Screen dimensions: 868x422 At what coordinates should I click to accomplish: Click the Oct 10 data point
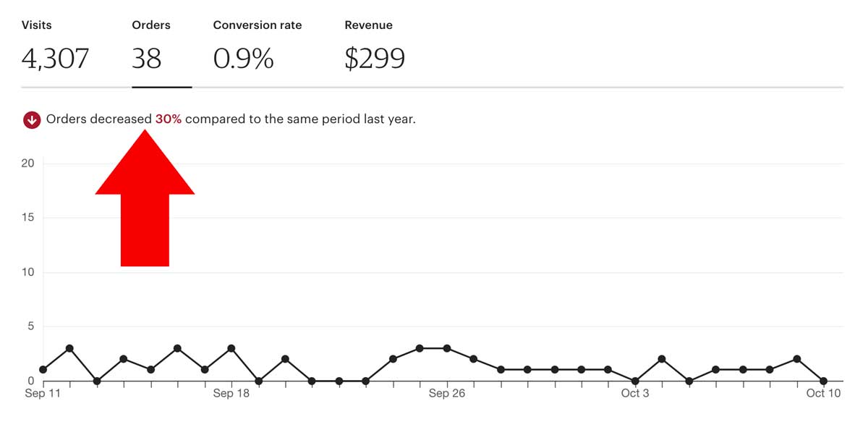coord(824,381)
